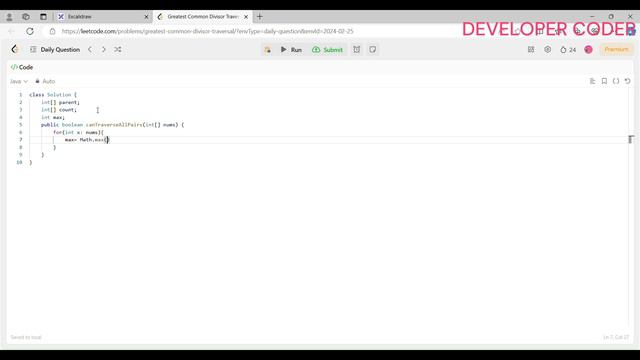The height and width of the screenshot is (360, 640).
Task: Submit the solution
Action: point(327,50)
